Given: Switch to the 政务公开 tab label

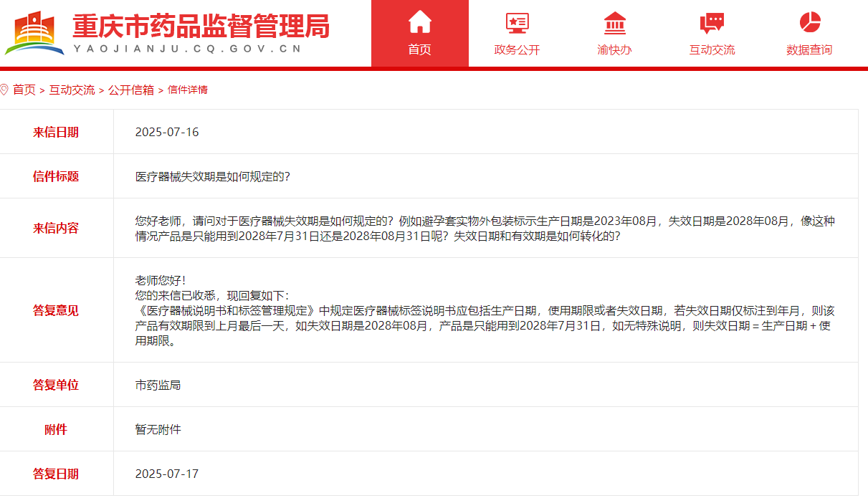Looking at the screenshot, I should tap(517, 49).
